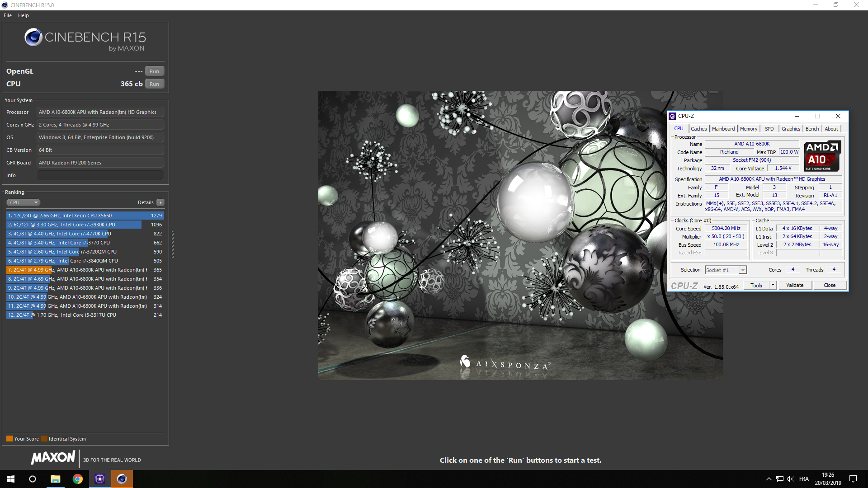
Task: Open the notification action center
Action: (853, 479)
